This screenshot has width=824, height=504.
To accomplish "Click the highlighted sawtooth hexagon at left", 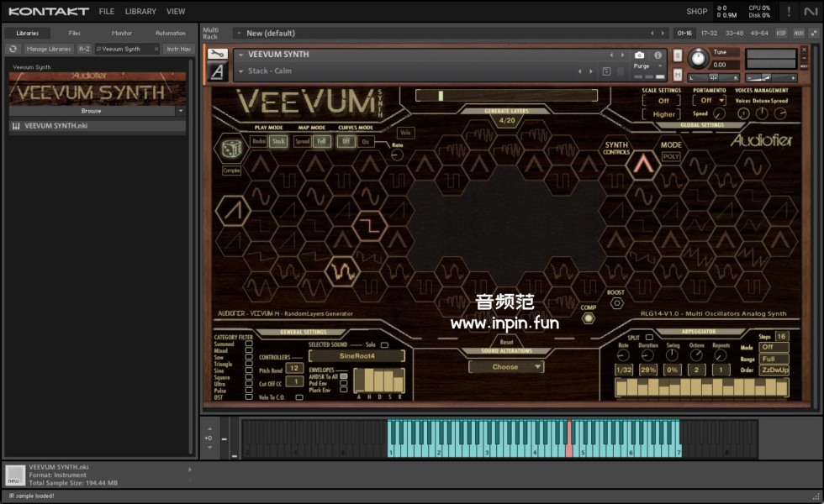I will (x=233, y=210).
